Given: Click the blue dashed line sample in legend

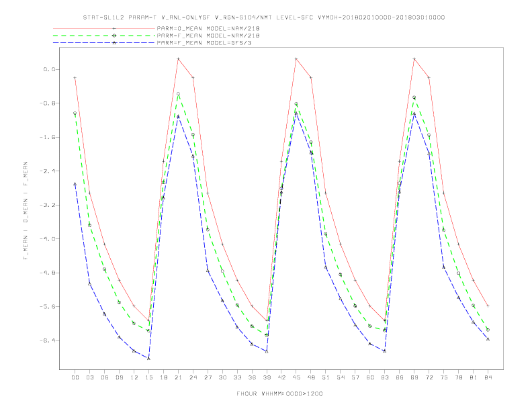Looking at the screenshot, I should 104,43.
